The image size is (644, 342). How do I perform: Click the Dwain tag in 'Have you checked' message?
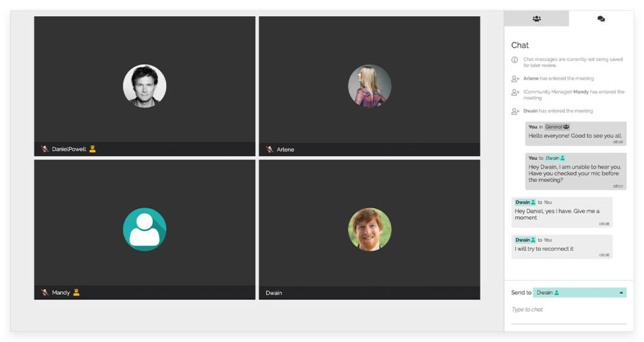tap(555, 158)
